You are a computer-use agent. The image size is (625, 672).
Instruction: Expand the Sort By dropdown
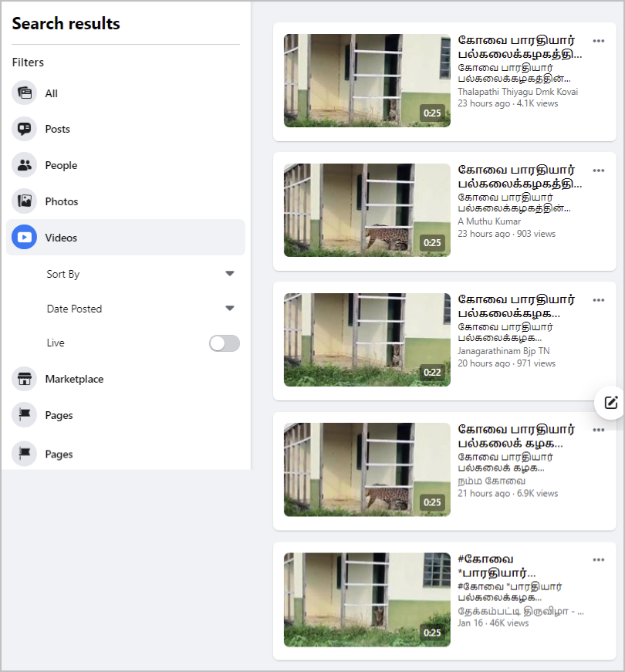coord(140,273)
